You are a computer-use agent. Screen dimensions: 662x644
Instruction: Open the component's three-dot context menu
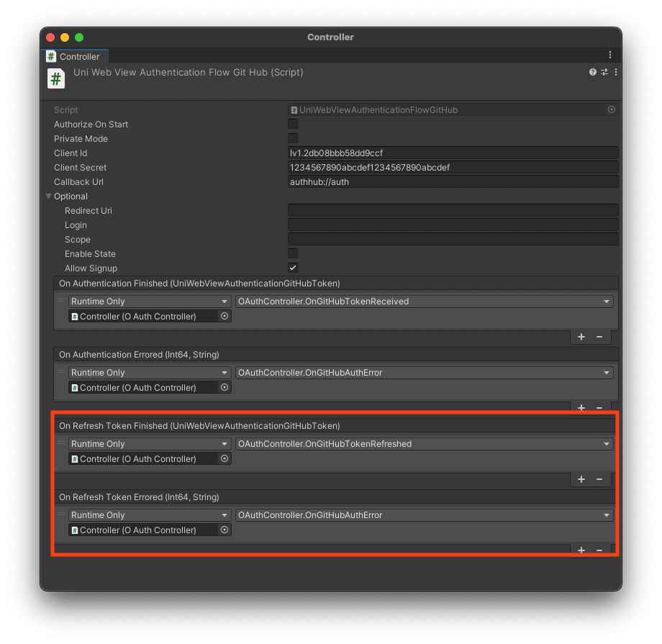(616, 72)
